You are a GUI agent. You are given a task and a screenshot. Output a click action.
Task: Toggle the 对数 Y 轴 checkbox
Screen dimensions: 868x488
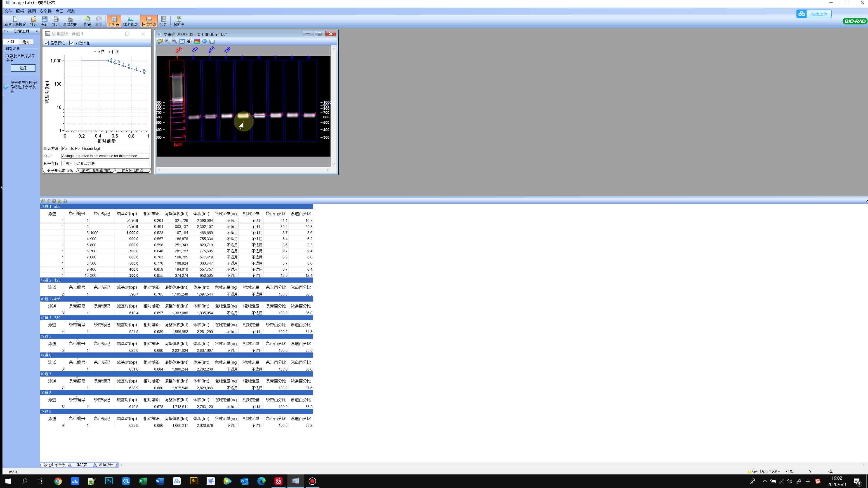pyautogui.click(x=72, y=43)
